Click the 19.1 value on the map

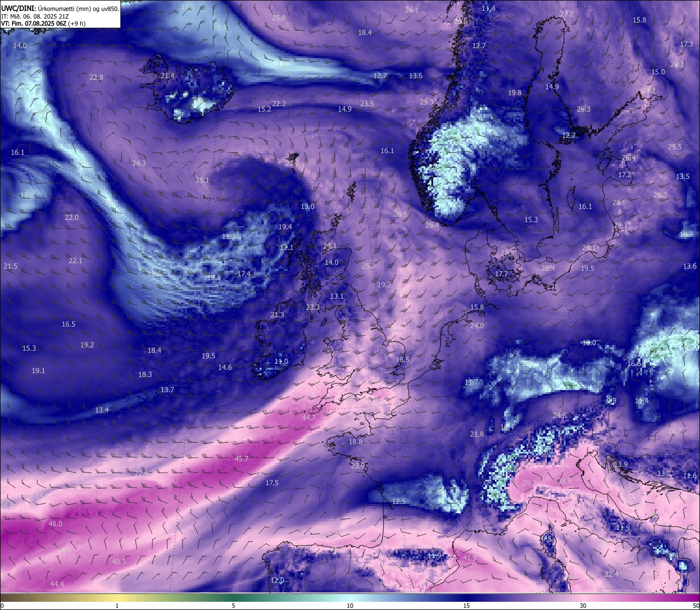pyautogui.click(x=38, y=371)
